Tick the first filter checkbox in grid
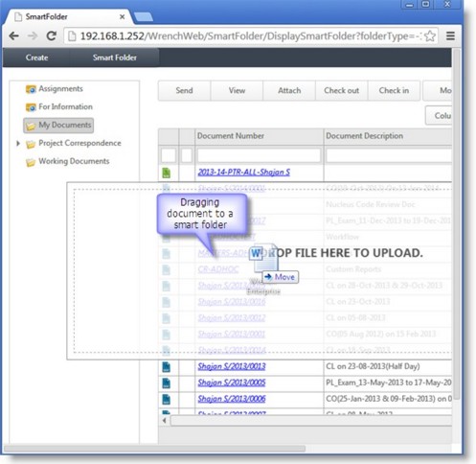 (169, 155)
